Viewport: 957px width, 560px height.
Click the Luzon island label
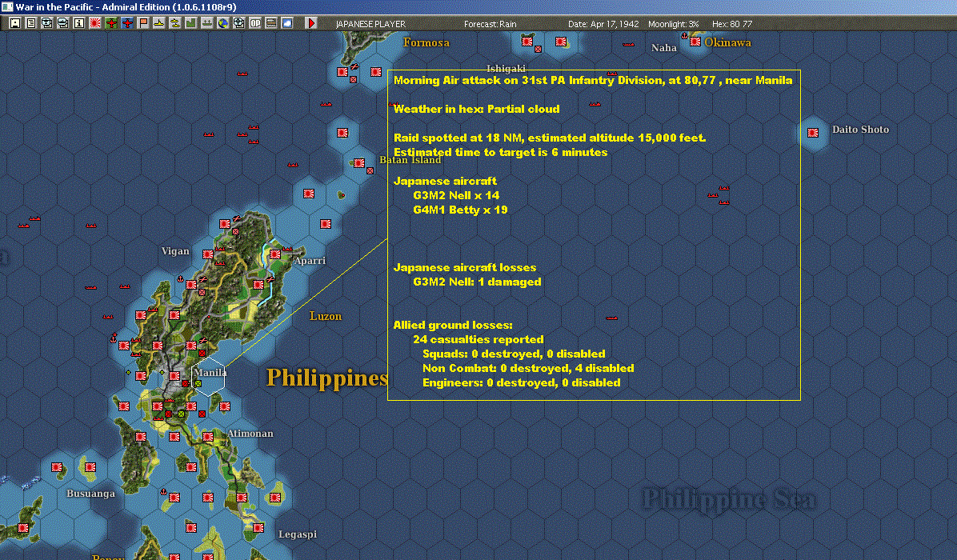pos(326,316)
